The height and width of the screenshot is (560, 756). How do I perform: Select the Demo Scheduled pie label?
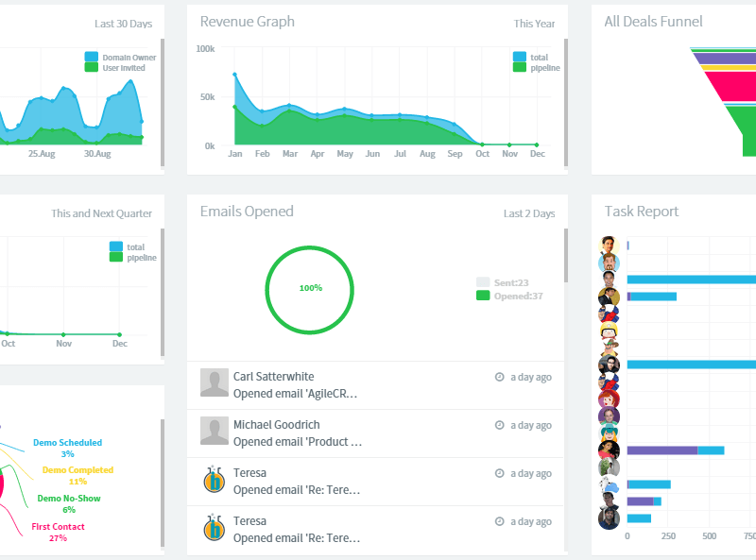(67, 442)
